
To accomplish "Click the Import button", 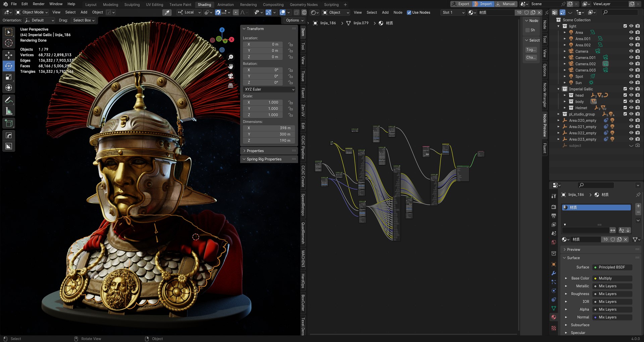I will [483, 4].
